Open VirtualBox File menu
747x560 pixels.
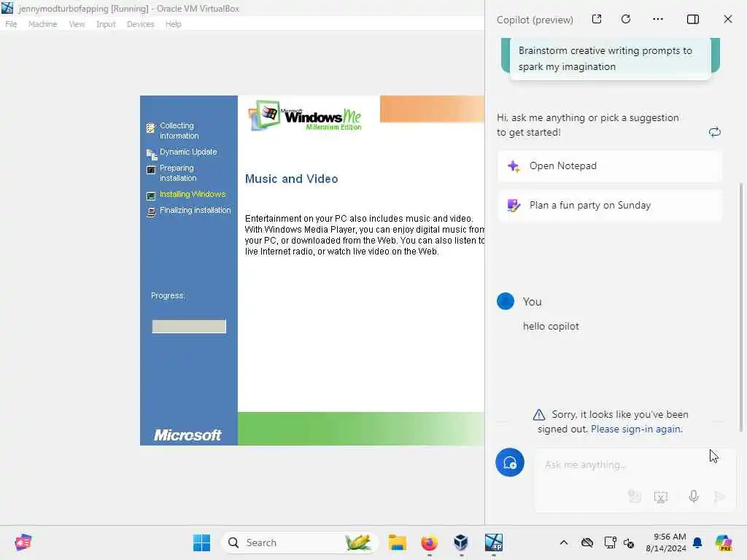coord(11,24)
